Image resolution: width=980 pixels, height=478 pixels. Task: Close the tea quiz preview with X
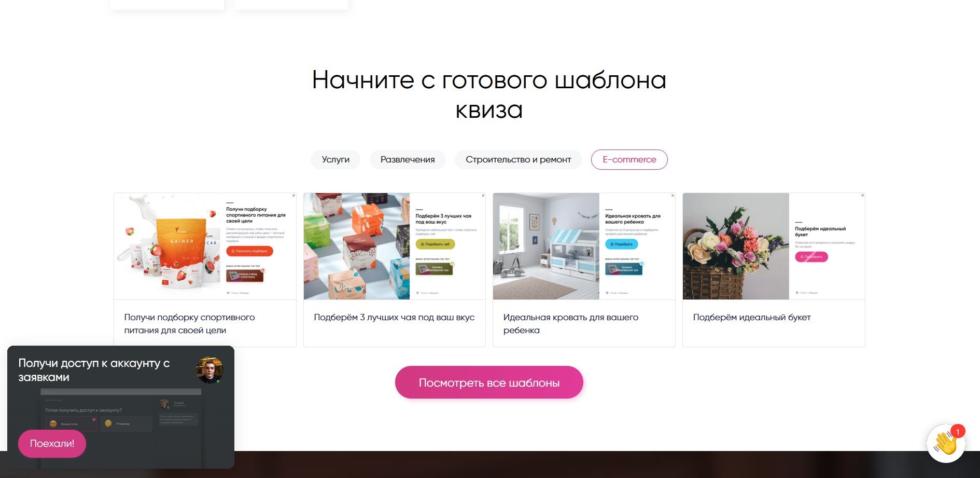483,196
